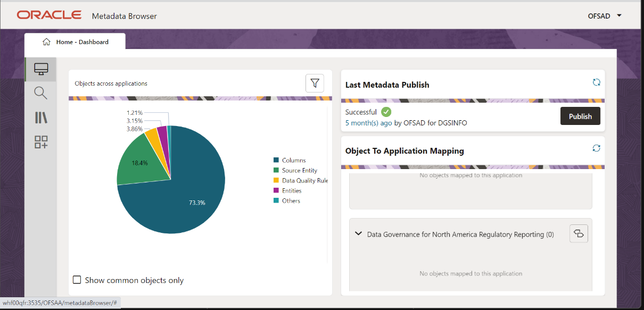Click the 'Successful' status text

(x=361, y=112)
